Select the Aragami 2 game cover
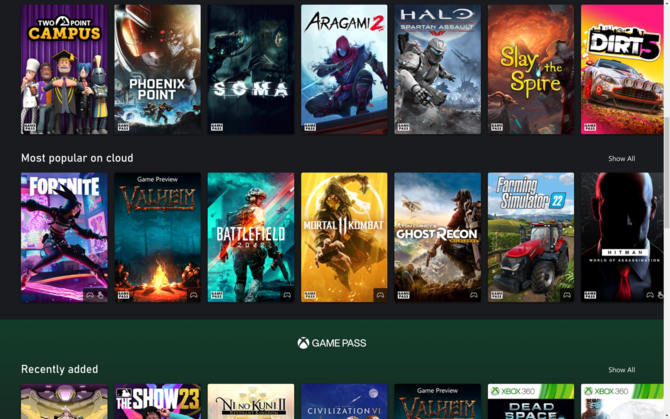 click(x=344, y=69)
